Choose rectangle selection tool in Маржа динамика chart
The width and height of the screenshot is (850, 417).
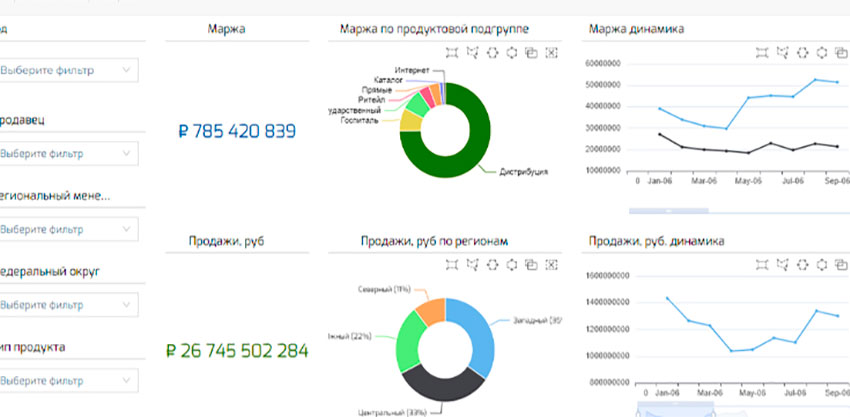coord(763,53)
